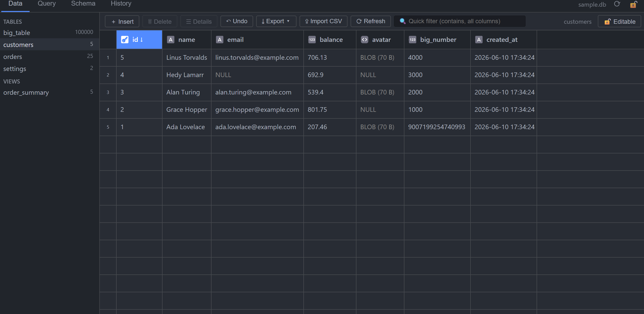Viewport: 644px width, 314px height.
Task: Click the 'sample.db' database name
Action: coord(592,5)
